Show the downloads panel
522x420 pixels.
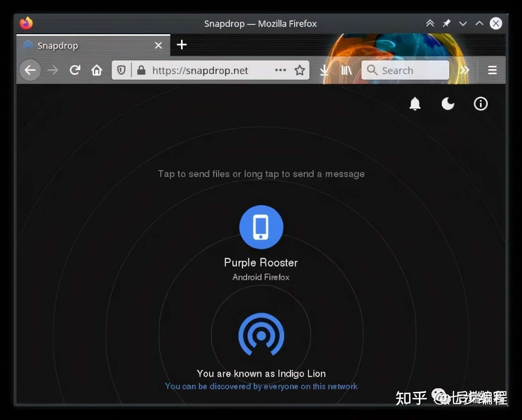pyautogui.click(x=324, y=70)
